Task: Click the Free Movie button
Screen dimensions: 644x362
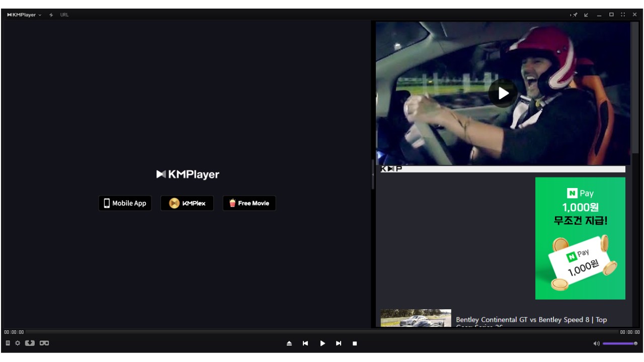Action: 249,203
